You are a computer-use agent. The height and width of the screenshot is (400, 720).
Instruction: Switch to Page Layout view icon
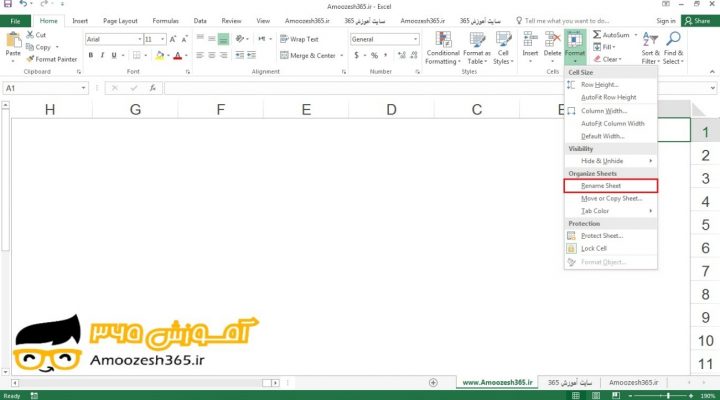coord(596,395)
